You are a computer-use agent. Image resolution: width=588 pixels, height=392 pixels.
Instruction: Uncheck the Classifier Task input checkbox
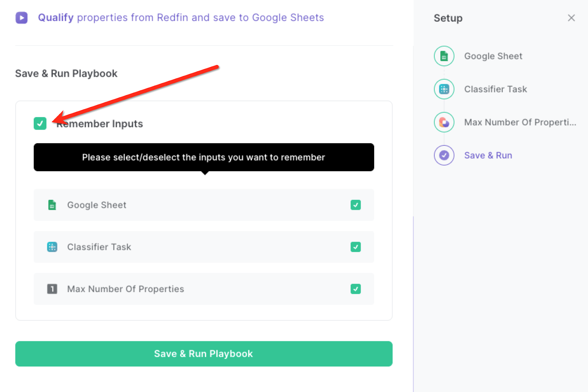point(355,247)
